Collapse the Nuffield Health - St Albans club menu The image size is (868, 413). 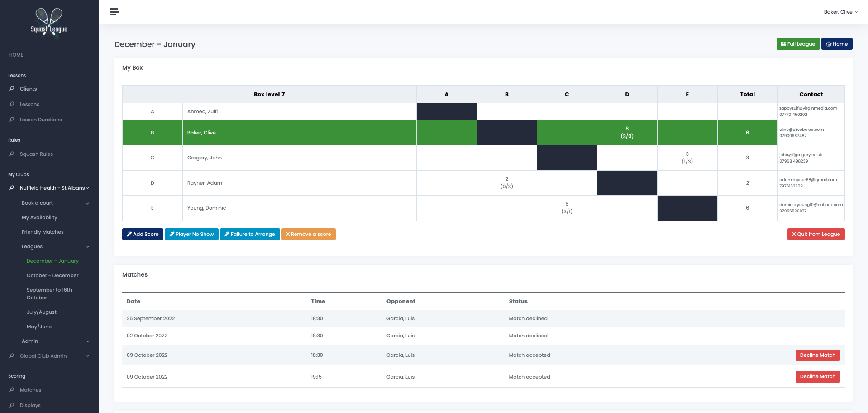[x=88, y=188]
